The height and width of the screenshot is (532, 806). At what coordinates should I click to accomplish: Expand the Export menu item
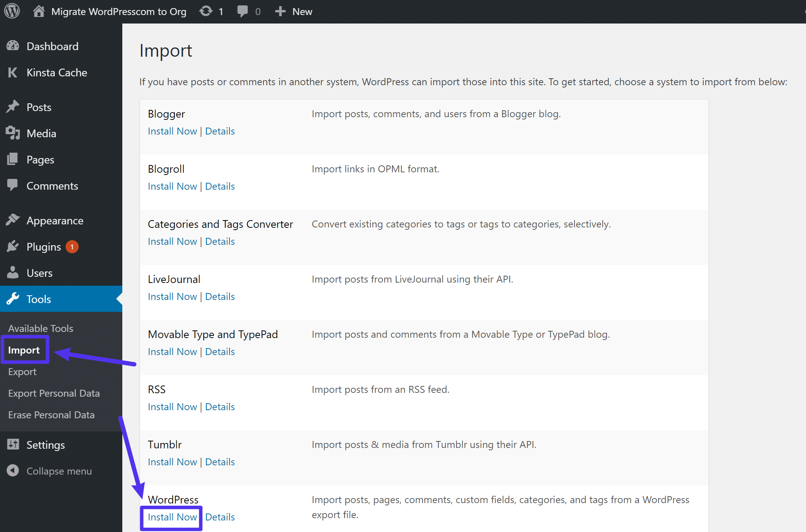(x=22, y=371)
